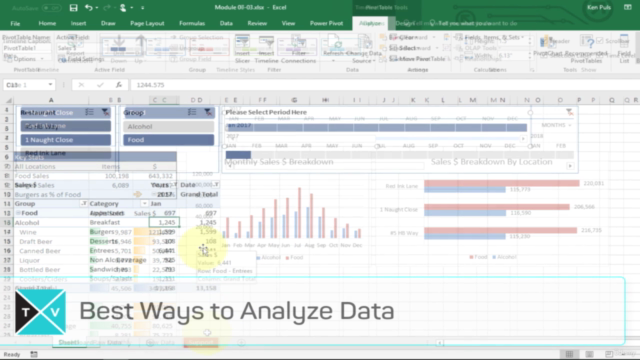
Task: Select Alcohol in the Group slicer
Action: [169, 127]
